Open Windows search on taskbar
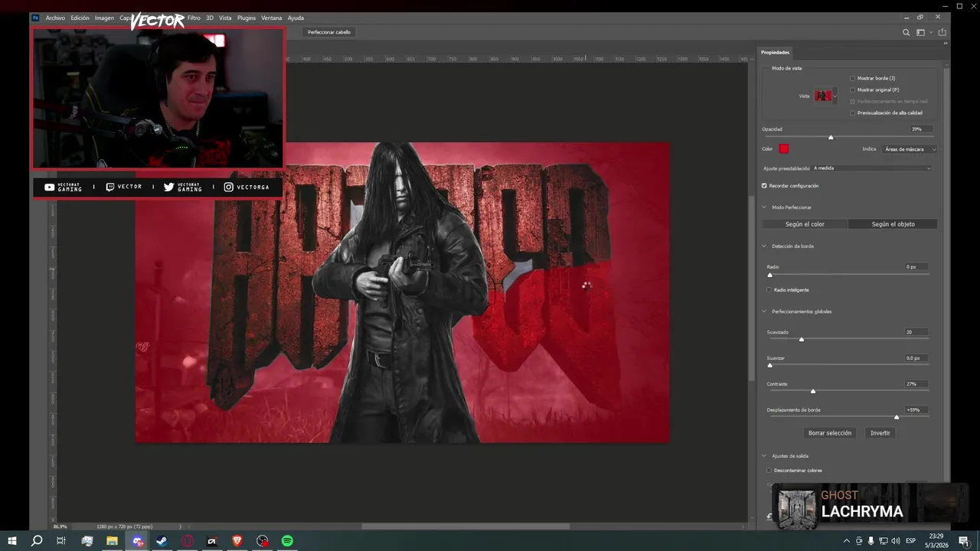This screenshot has height=551, width=980. (37, 541)
